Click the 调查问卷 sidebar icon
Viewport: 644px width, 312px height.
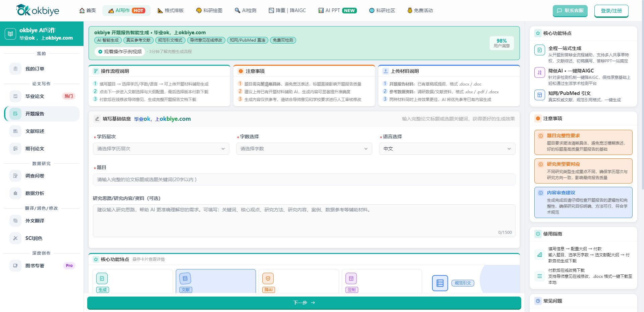point(15,176)
